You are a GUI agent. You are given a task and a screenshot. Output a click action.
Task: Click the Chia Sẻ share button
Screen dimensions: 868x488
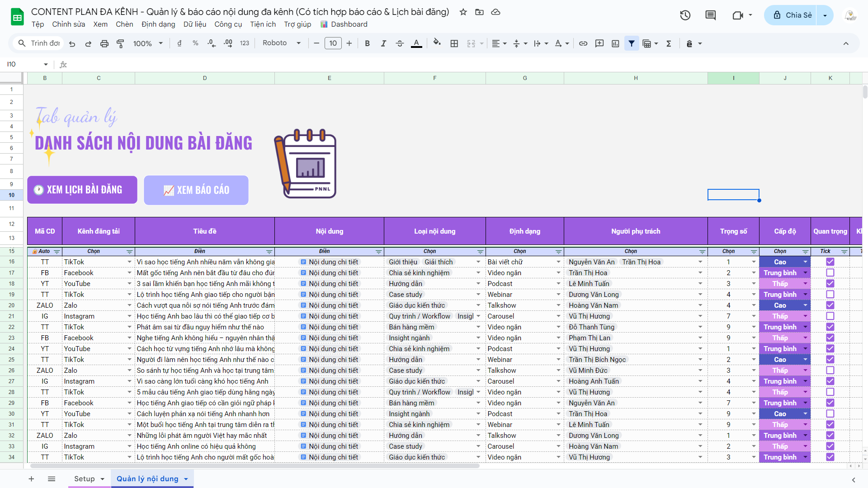tap(793, 15)
